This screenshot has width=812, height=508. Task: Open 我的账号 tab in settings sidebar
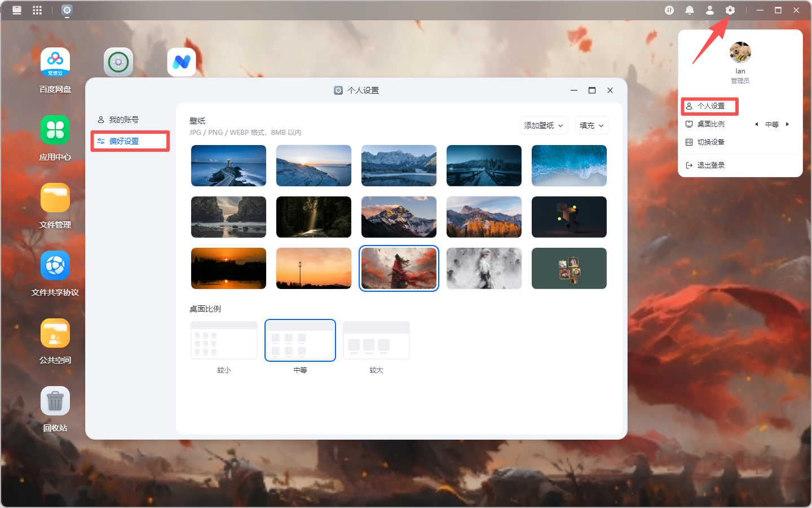(x=130, y=120)
